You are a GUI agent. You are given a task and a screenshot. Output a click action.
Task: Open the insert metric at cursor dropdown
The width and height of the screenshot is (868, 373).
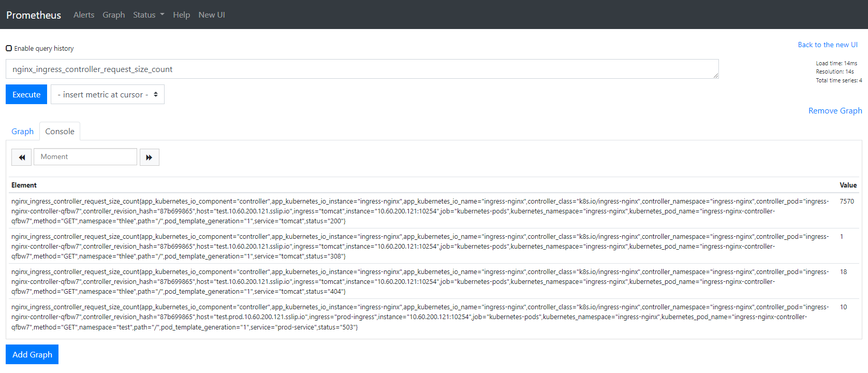108,94
